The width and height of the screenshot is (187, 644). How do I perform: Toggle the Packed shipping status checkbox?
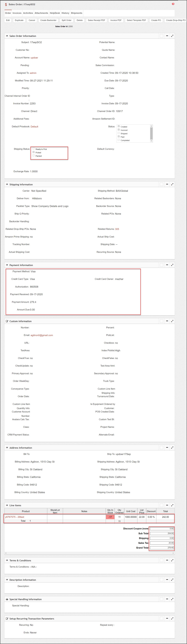click(33, 155)
